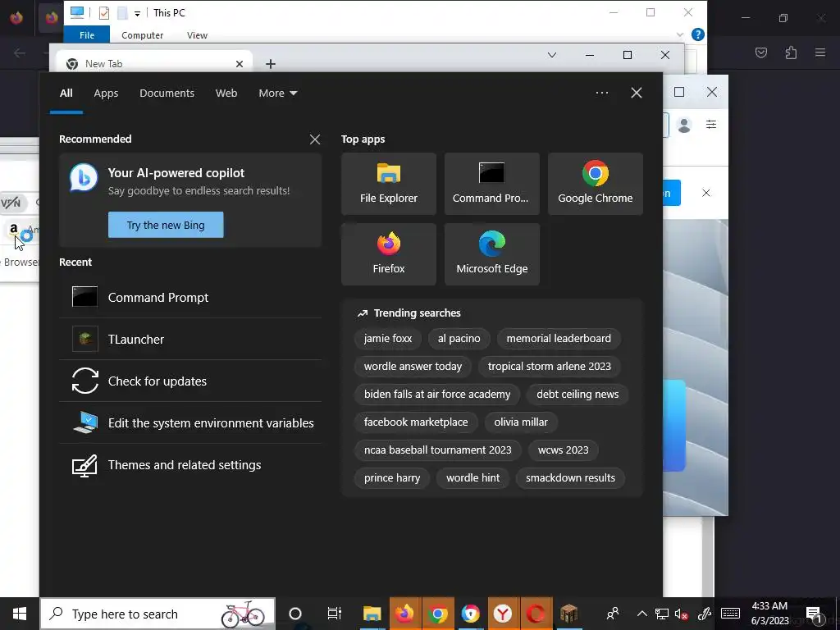Open search panel options ellipsis menu
The image size is (840, 630).
tap(601, 93)
